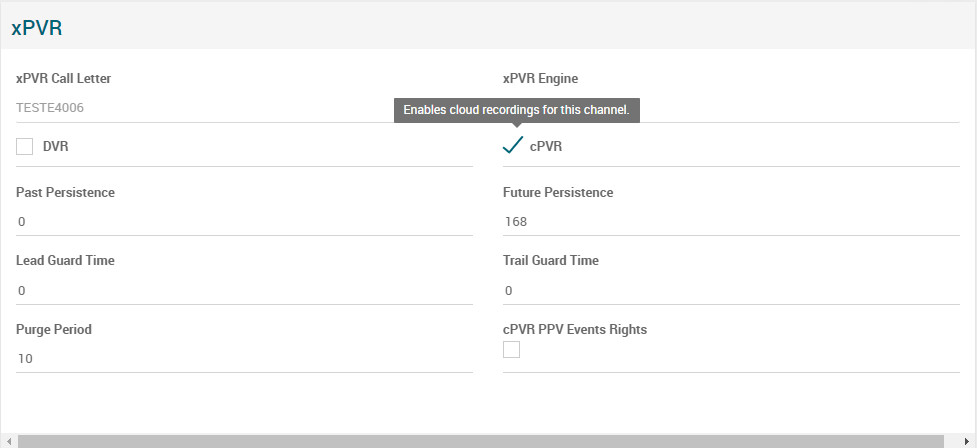
Task: Click the xPVR section header title
Action: 37,28
